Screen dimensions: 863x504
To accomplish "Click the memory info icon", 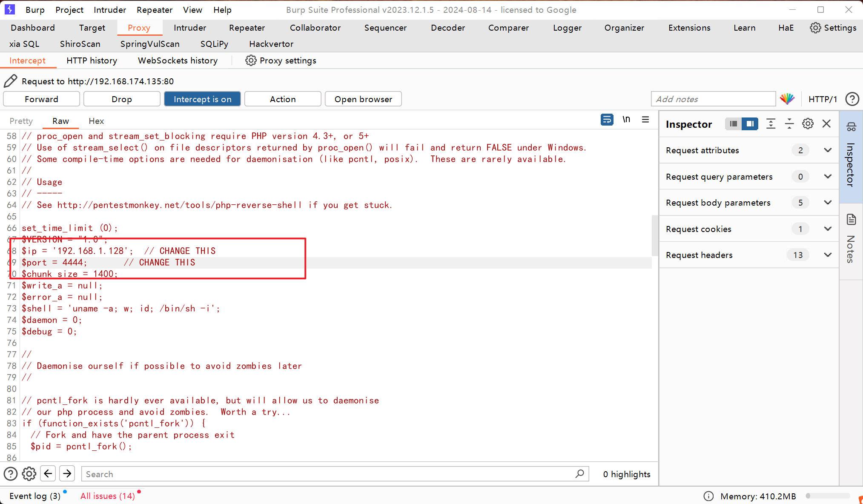I will 708,496.
